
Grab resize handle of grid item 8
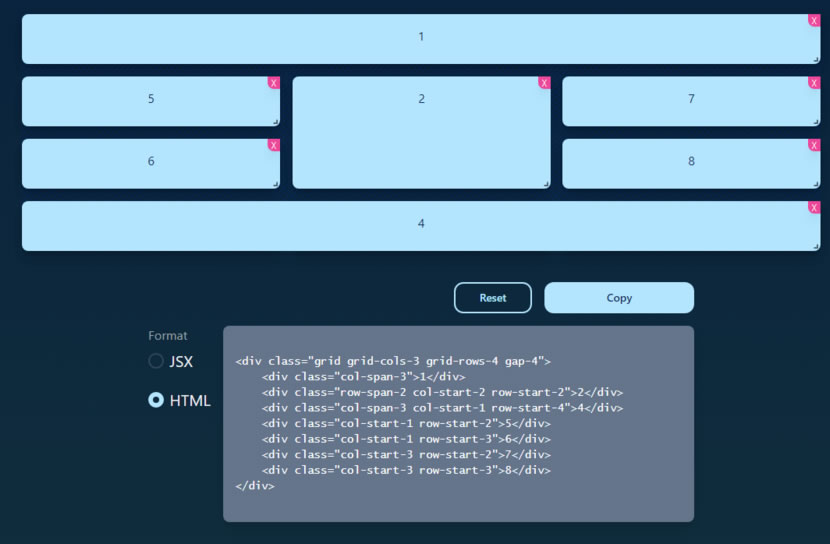coord(816,184)
